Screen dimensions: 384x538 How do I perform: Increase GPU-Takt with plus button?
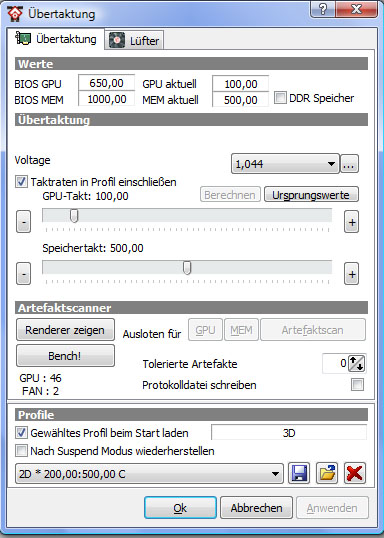(x=351, y=222)
